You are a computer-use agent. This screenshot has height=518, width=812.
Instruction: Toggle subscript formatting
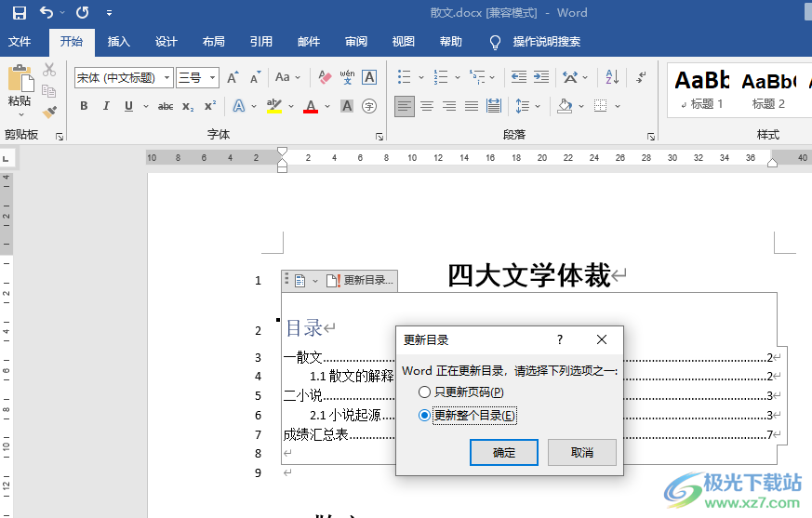point(188,106)
